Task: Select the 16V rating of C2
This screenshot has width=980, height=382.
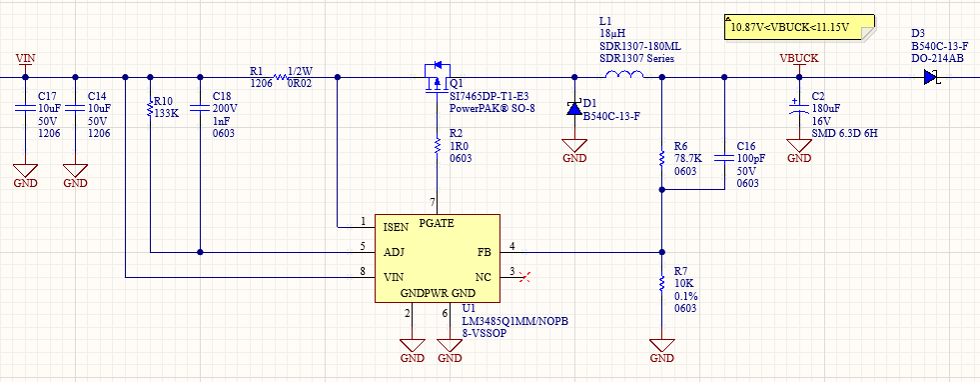Action: (x=820, y=121)
